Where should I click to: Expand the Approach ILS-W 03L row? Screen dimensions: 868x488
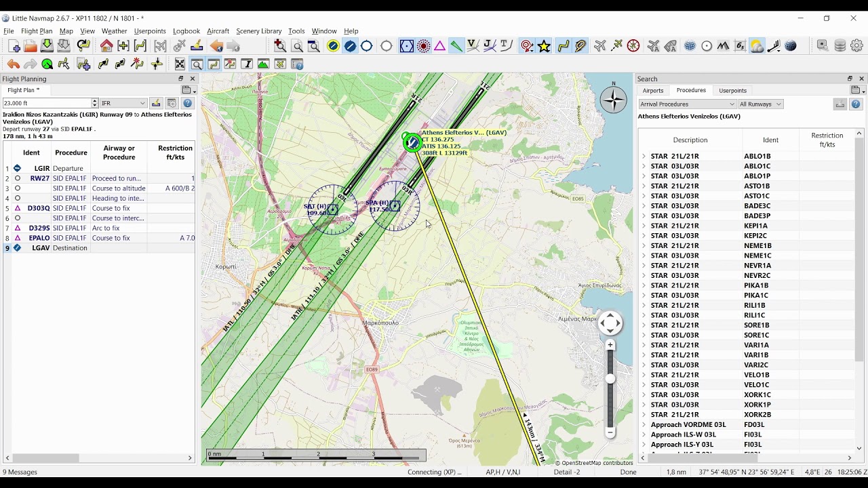[x=644, y=434]
